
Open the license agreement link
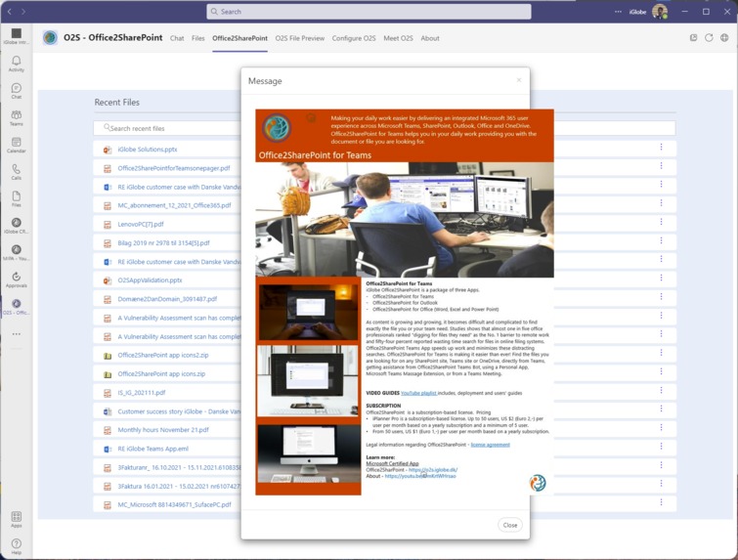(490, 445)
